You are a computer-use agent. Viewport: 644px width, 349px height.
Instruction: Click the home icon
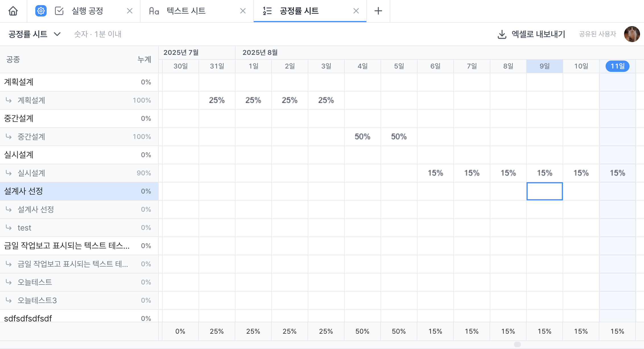[13, 11]
